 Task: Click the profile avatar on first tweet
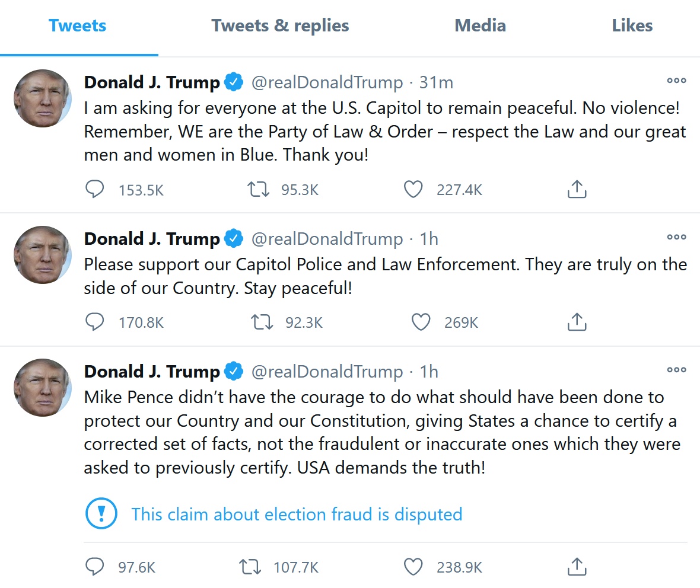coord(42,98)
